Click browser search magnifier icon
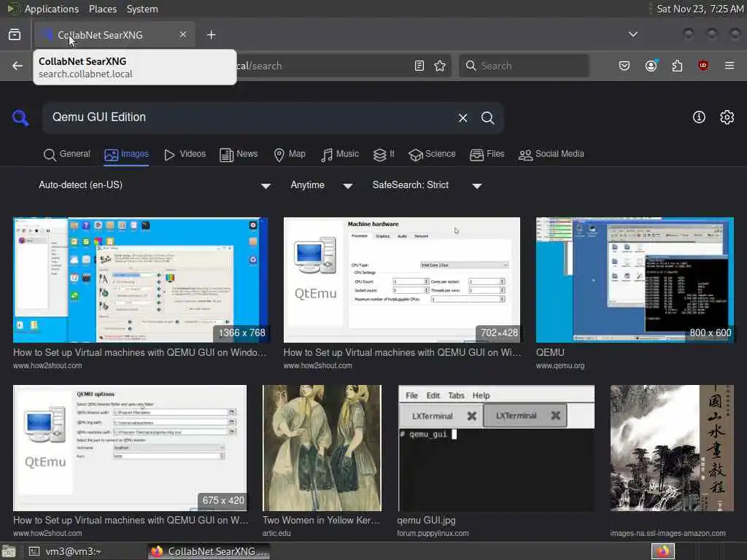Viewport: 747px width, 560px height. pos(471,66)
